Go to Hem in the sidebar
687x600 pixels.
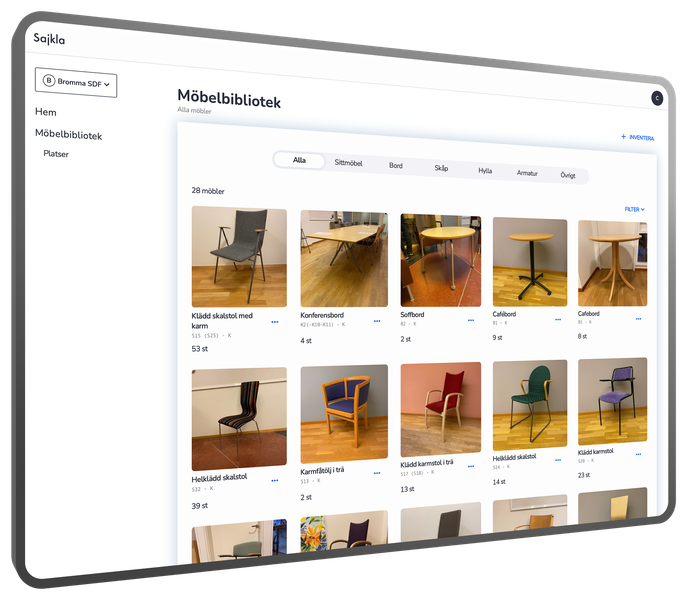click(x=46, y=112)
